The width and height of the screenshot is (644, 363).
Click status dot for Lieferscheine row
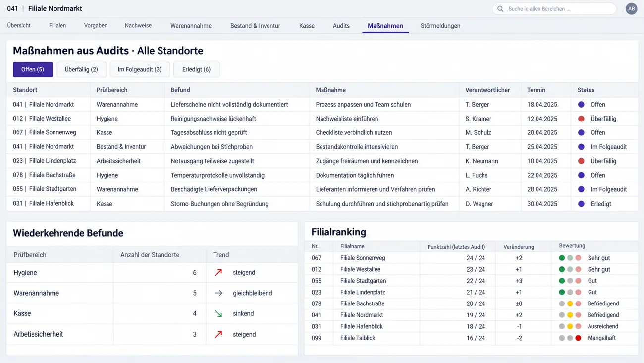click(581, 105)
